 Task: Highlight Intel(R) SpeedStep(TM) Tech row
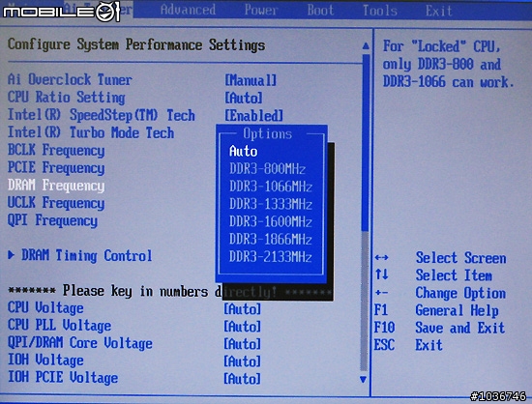(102, 115)
